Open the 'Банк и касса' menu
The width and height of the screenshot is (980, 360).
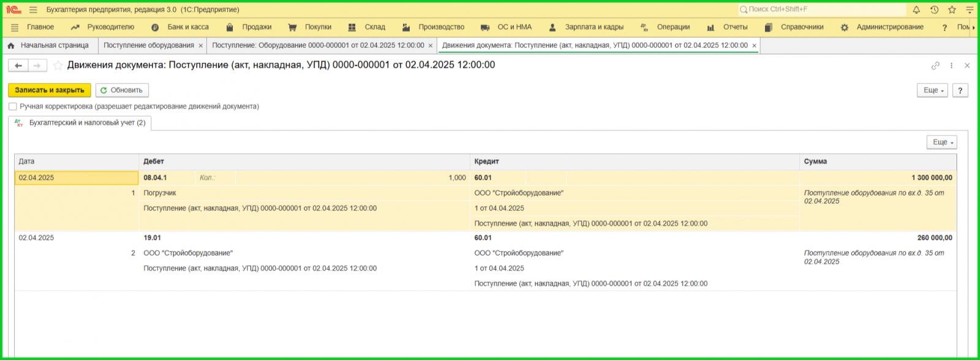(x=187, y=27)
